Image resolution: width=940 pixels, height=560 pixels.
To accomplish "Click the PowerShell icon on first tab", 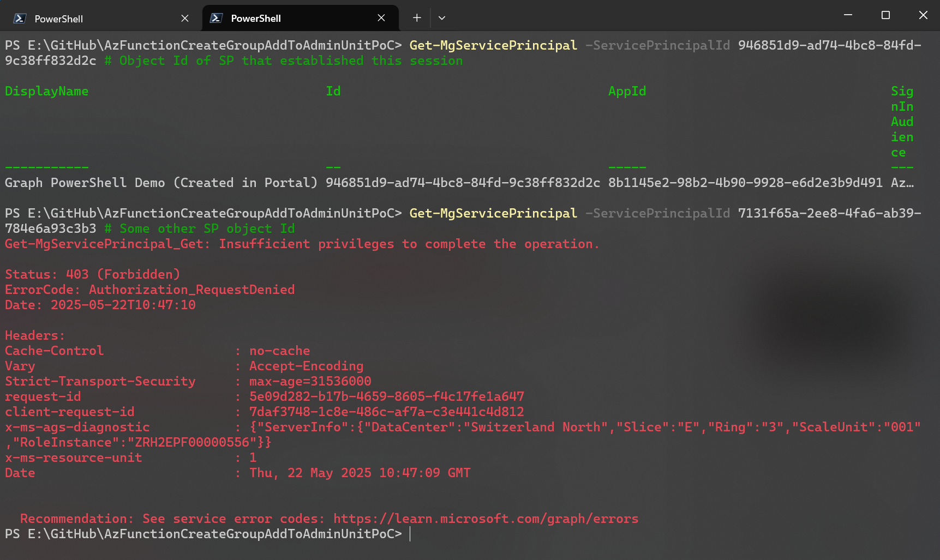I will tap(20, 19).
